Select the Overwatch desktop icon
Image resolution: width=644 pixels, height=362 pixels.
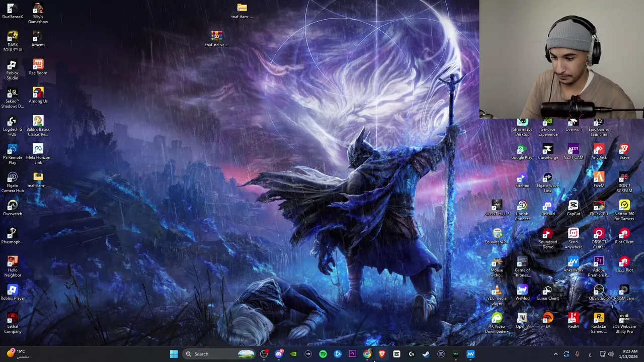13,208
